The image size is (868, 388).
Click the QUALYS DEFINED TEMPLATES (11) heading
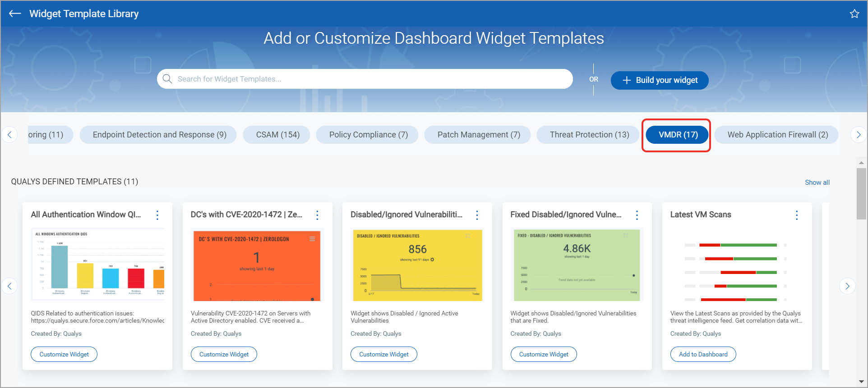click(x=74, y=182)
